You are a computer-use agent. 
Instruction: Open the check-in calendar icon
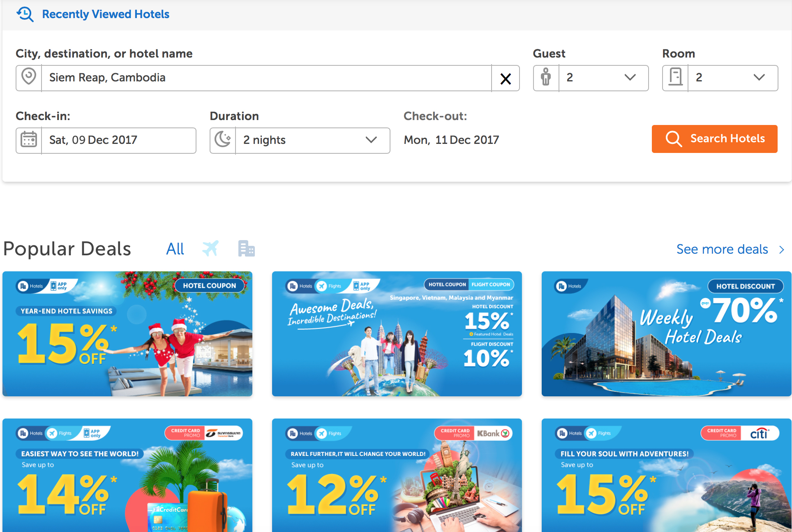(29, 140)
